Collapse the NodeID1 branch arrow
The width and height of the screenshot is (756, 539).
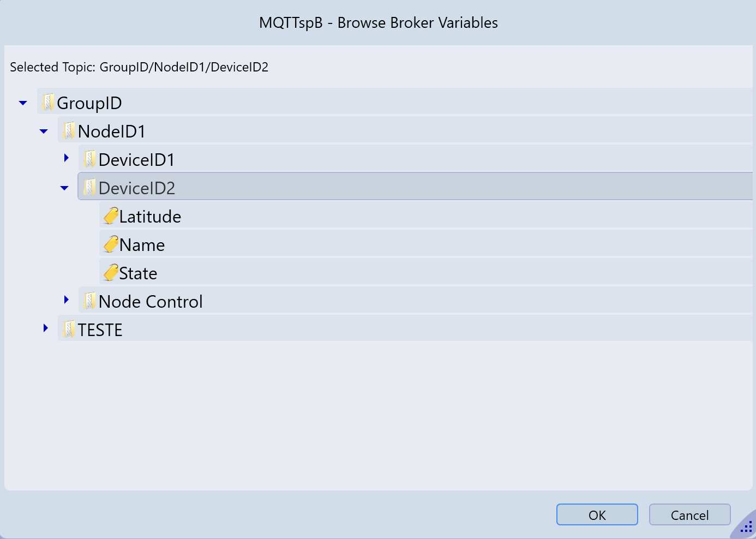[x=44, y=131]
